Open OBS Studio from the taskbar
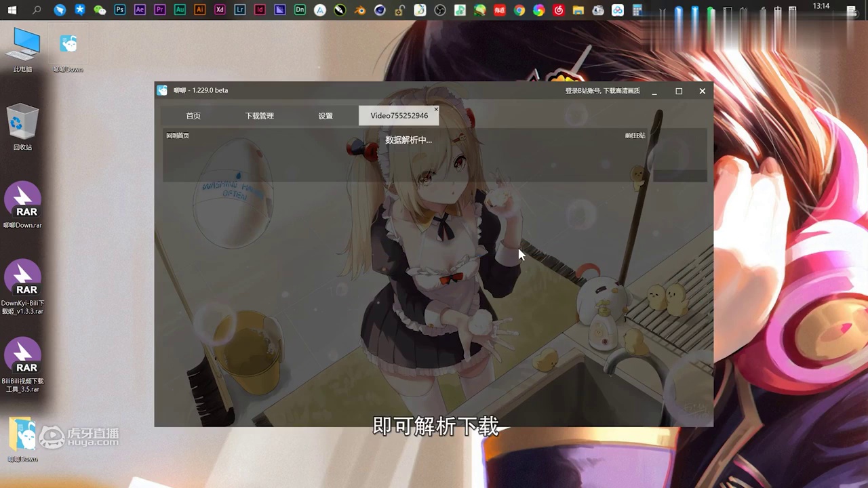The width and height of the screenshot is (868, 488). pyautogui.click(x=440, y=10)
